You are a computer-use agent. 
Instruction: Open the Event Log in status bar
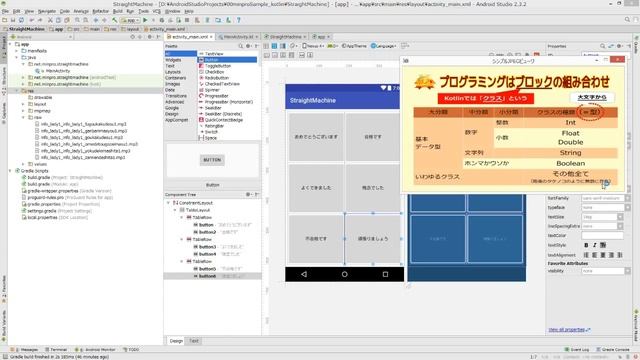577,349
